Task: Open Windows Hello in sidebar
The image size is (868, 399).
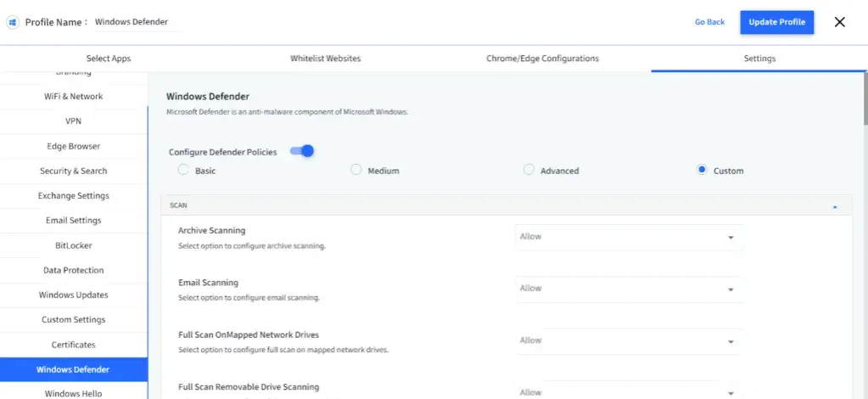Action: [x=74, y=392]
